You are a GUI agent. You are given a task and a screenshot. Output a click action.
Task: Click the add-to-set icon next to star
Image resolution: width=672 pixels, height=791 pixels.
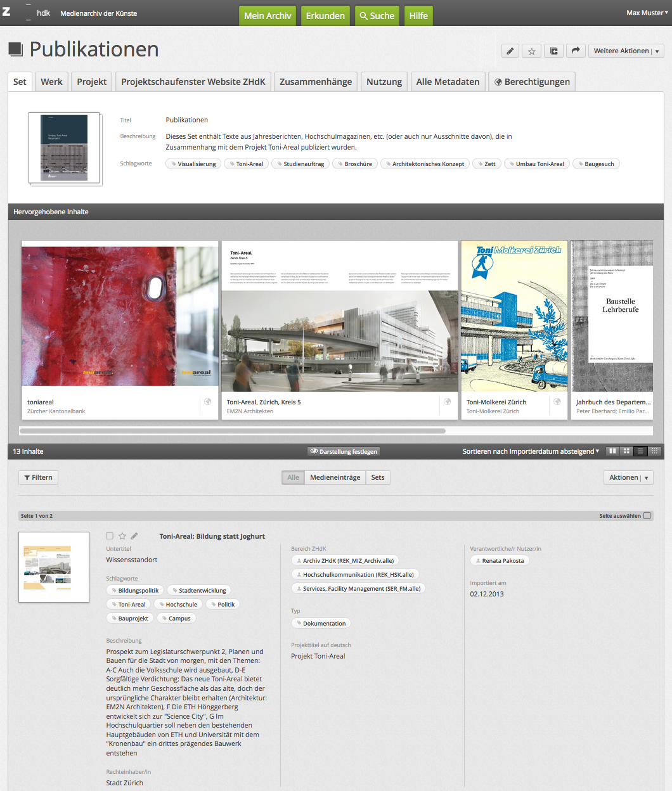(x=553, y=51)
